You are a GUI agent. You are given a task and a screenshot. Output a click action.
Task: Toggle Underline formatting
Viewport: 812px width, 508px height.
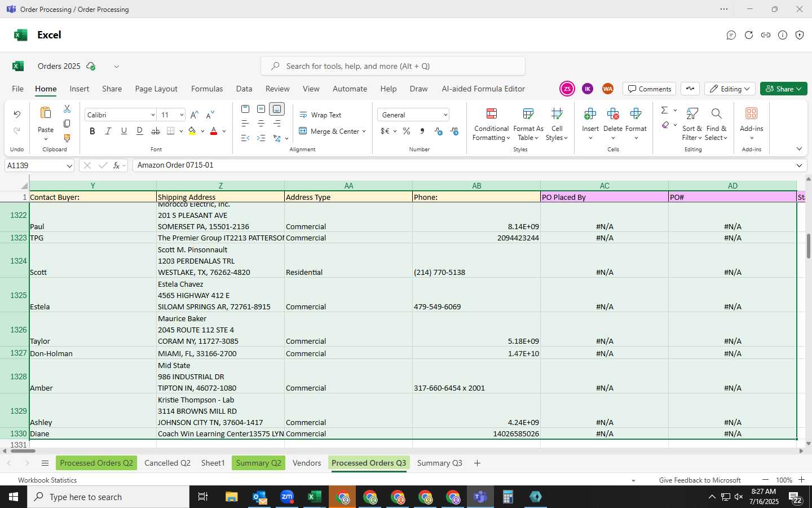[x=123, y=131]
